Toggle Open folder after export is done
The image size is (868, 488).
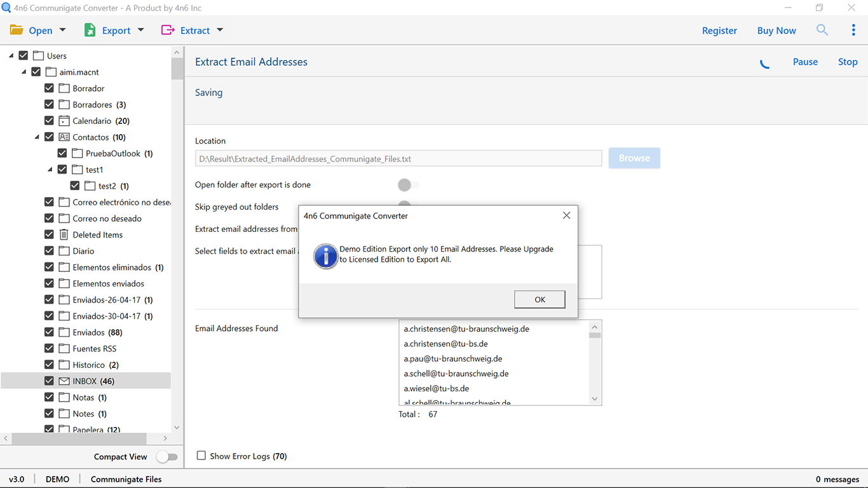pos(409,185)
